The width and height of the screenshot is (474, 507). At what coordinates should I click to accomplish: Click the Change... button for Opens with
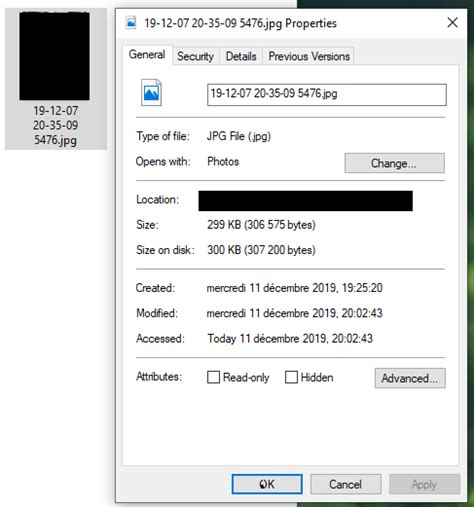[394, 163]
